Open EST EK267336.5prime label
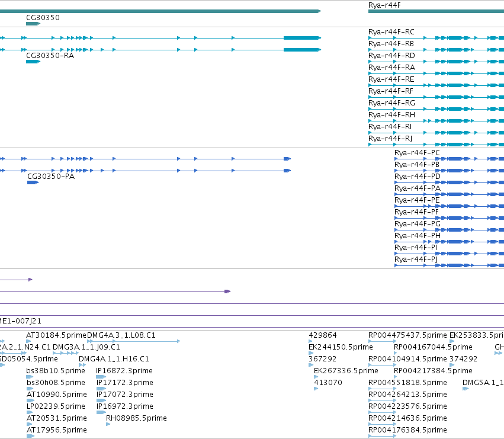This screenshot has height=439, width=504. (346, 371)
